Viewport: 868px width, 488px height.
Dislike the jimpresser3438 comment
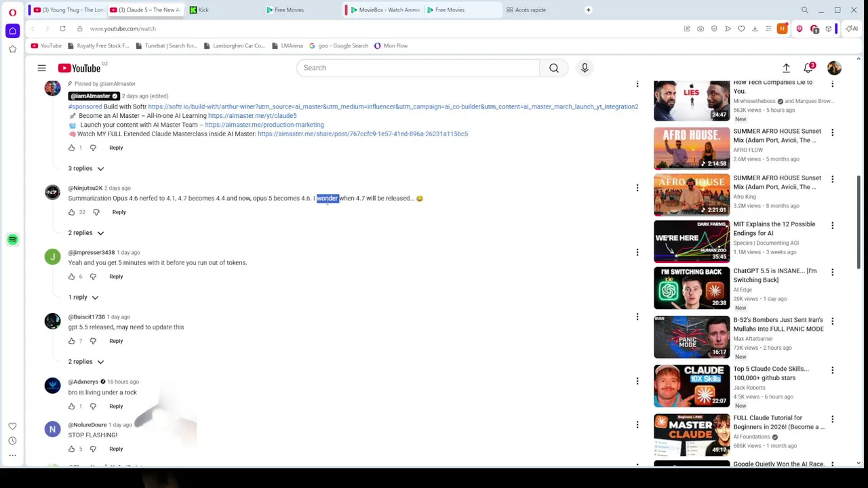(94, 277)
